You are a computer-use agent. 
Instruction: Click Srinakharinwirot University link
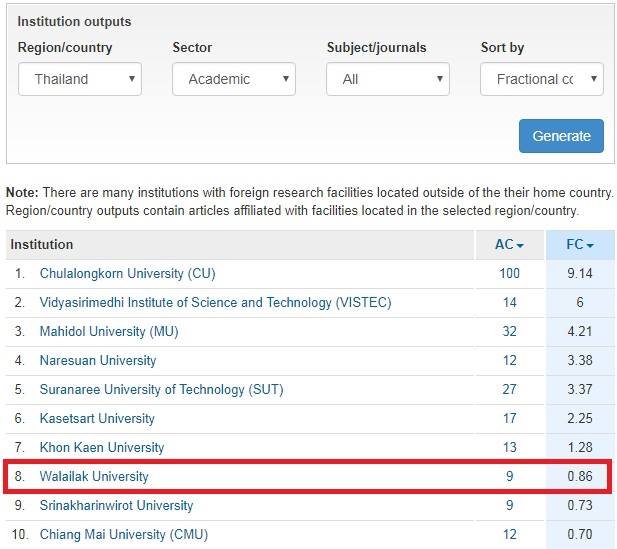[116, 505]
